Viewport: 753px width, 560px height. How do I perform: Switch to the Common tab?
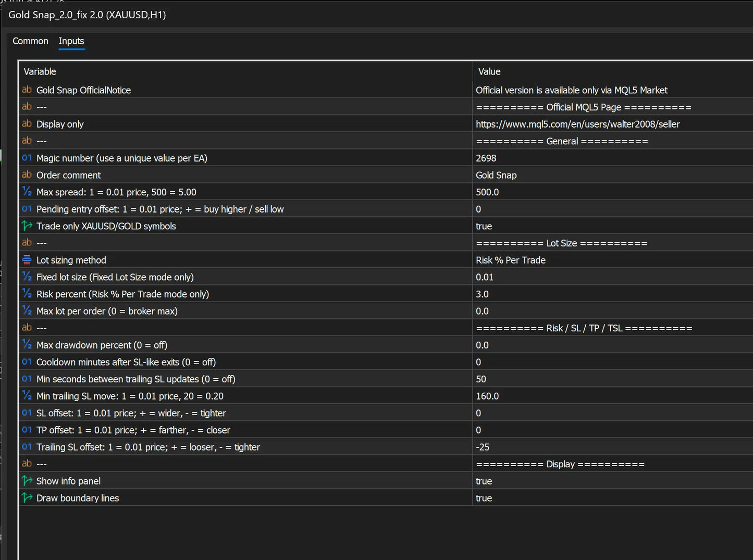(30, 41)
